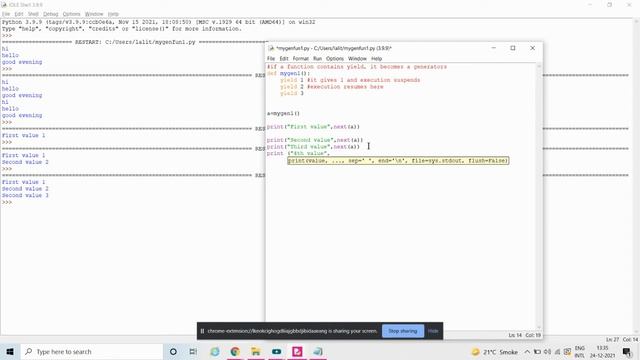Image resolution: width=640 pixels, height=360 pixels.
Task: Open Debug menu in IDLE Shell window
Action: [x=51, y=14]
